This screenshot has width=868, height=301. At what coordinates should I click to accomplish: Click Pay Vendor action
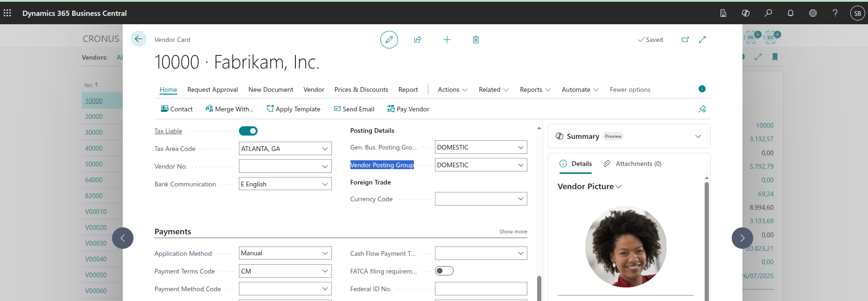[408, 109]
